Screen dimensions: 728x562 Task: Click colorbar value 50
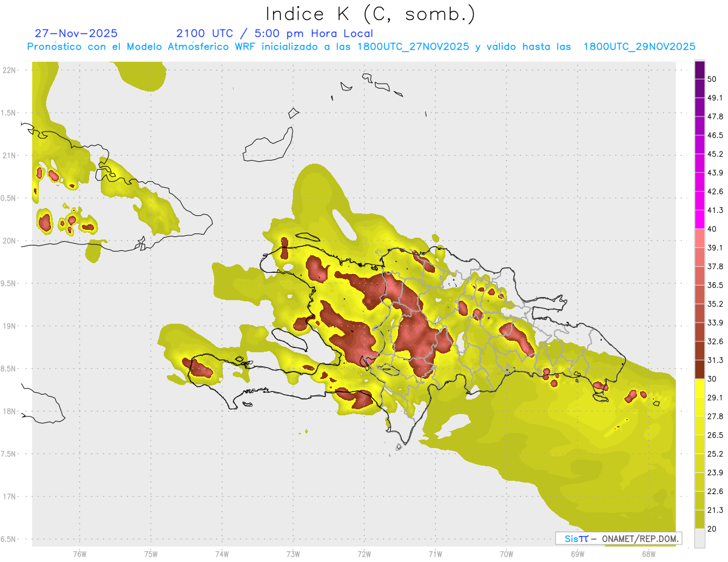click(712, 79)
